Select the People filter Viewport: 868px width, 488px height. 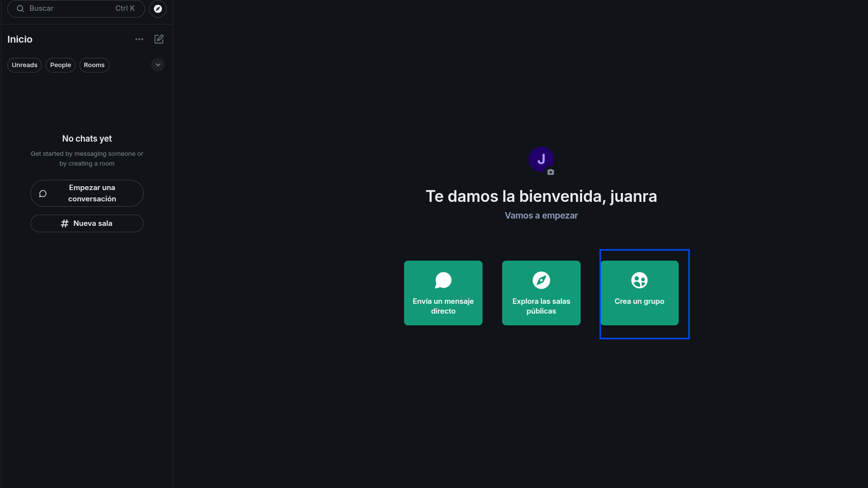tap(60, 65)
